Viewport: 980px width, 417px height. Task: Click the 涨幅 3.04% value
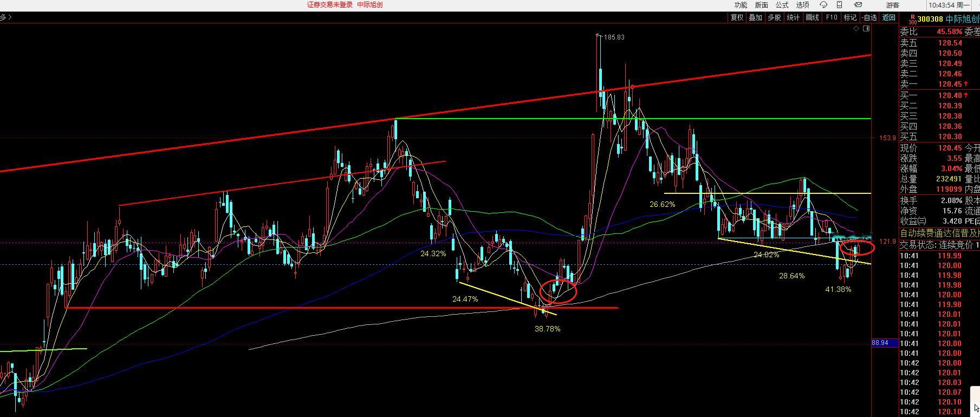tap(952, 168)
